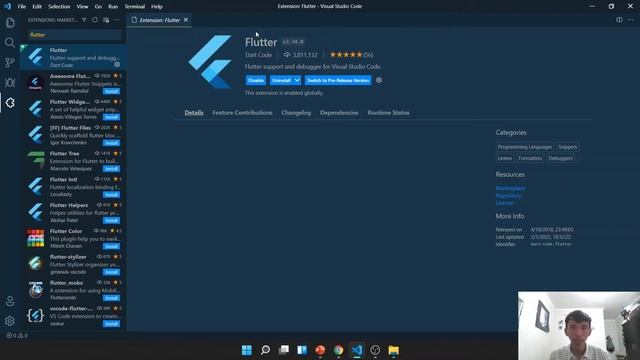Install the Flutter Widget Snippets extension
Viewport: 640px width, 360px height.
[x=111, y=117]
